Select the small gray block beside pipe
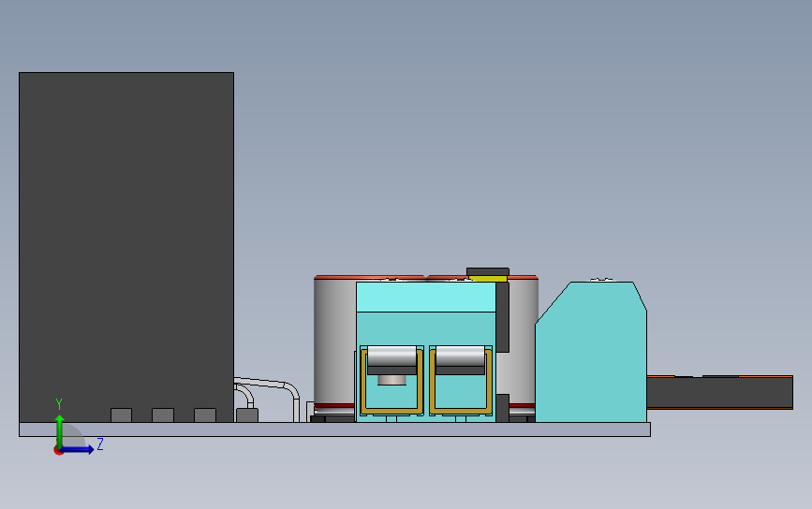The image size is (812, 509). [247, 414]
